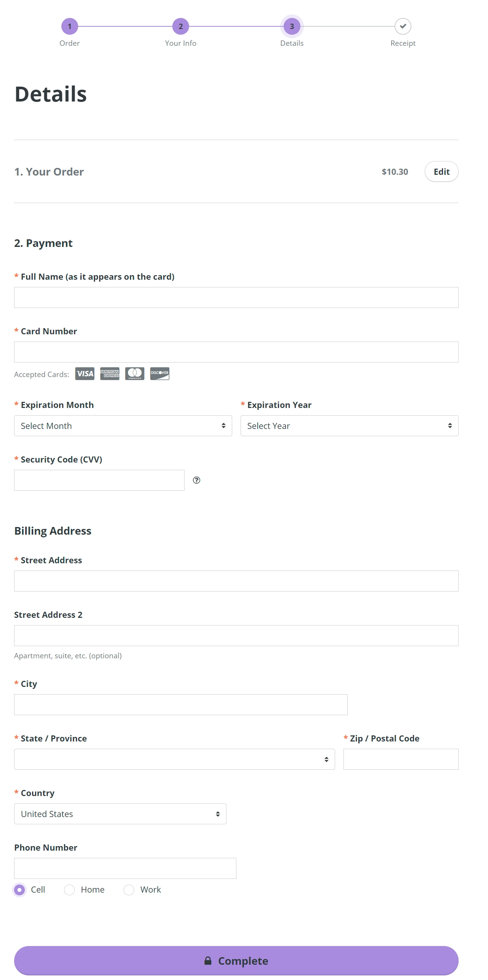The height and width of the screenshot is (980, 488).
Task: Click the Visa accepted card icon
Action: [85, 374]
